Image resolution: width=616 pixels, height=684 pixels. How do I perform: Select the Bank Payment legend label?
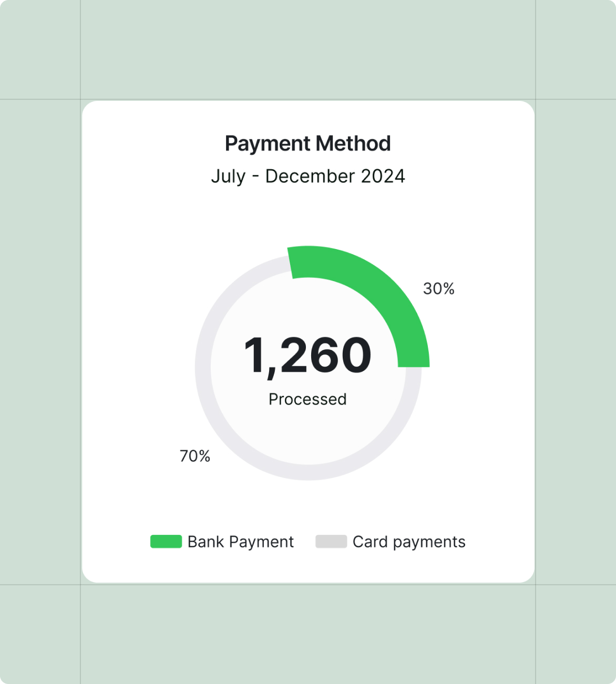(x=241, y=542)
